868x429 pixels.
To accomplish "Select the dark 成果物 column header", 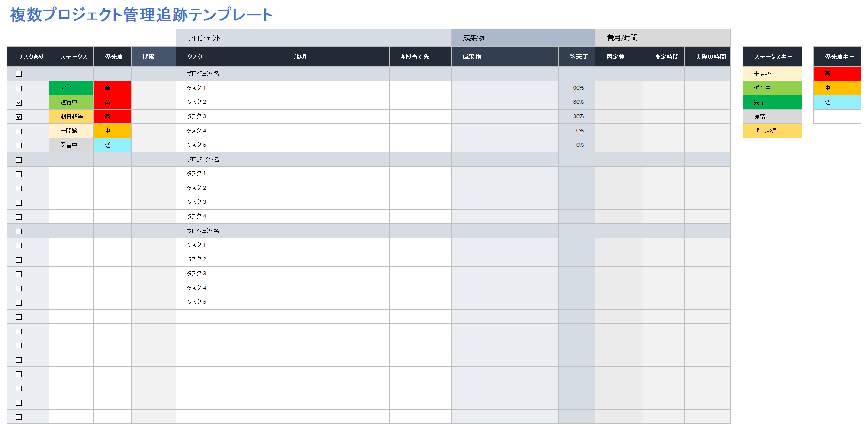I will pos(505,57).
